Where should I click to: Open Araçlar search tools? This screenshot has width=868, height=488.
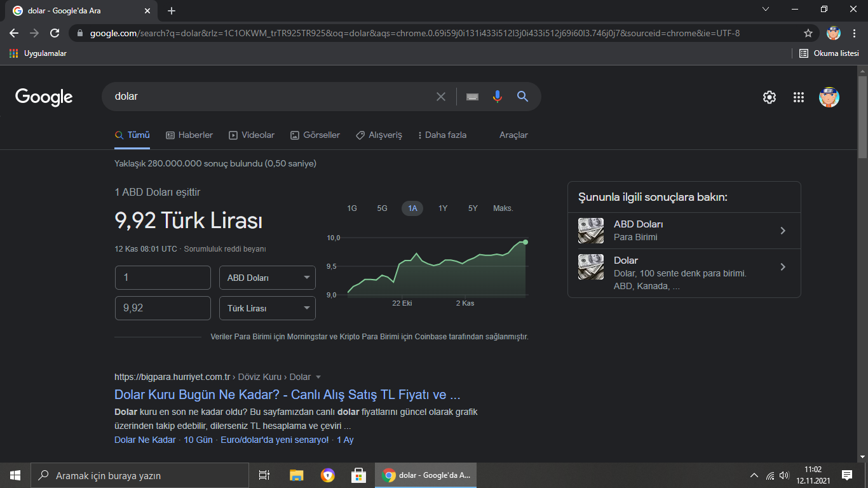[x=513, y=135]
